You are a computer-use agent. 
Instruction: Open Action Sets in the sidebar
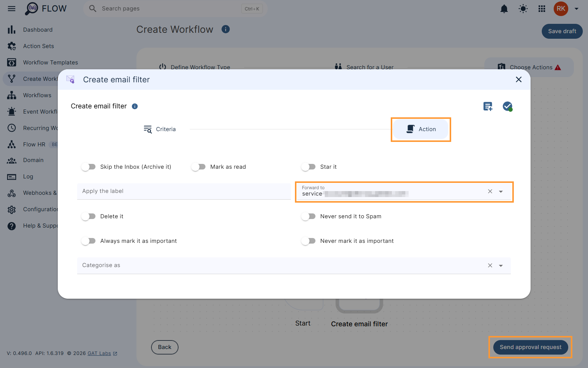[38, 46]
